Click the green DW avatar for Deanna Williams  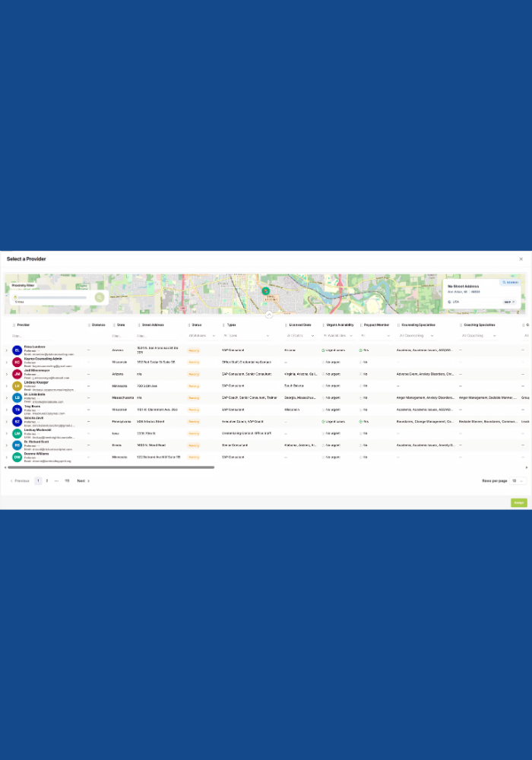[x=17, y=457]
